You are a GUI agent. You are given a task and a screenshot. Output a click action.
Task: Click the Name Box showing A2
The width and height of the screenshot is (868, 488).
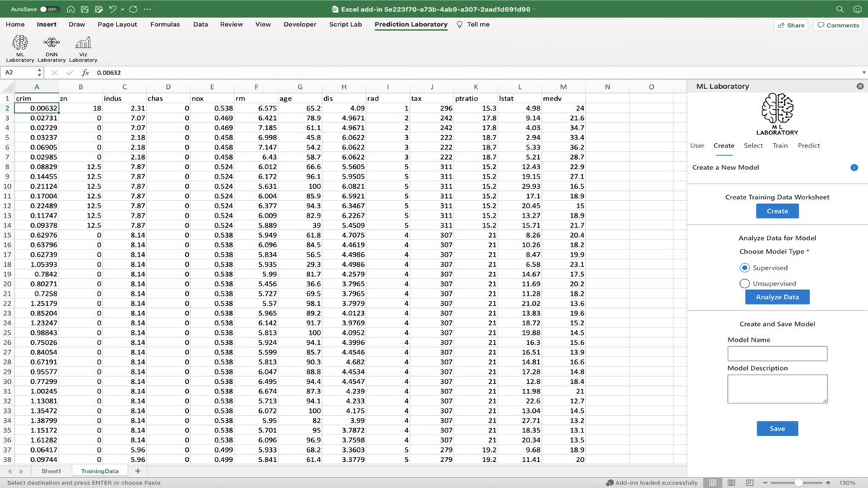17,73
